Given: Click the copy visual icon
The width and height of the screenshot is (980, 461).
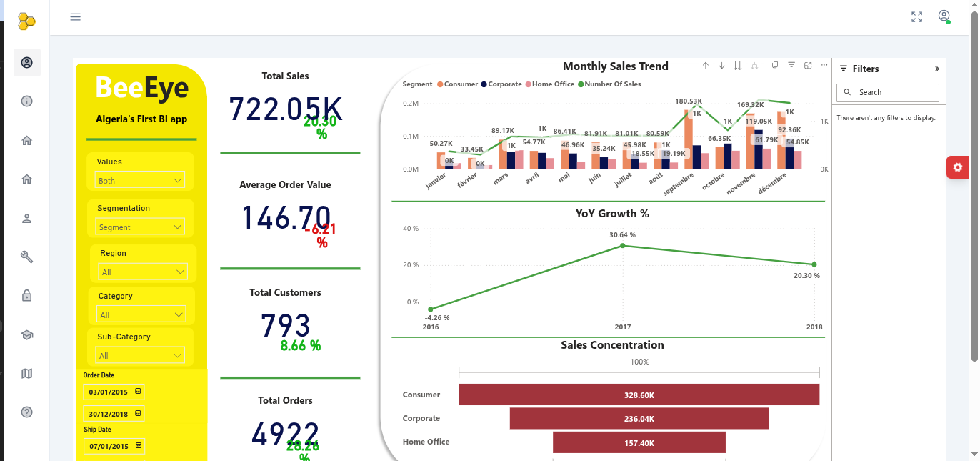Looking at the screenshot, I should [775, 65].
